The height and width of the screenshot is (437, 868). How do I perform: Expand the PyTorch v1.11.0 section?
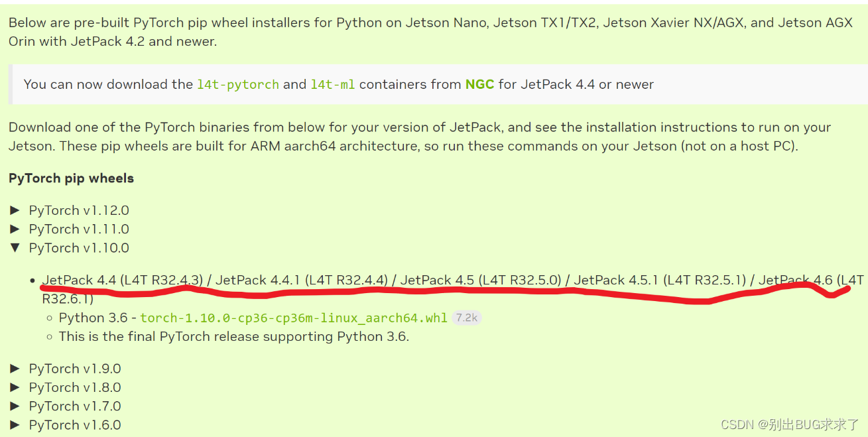(70, 229)
